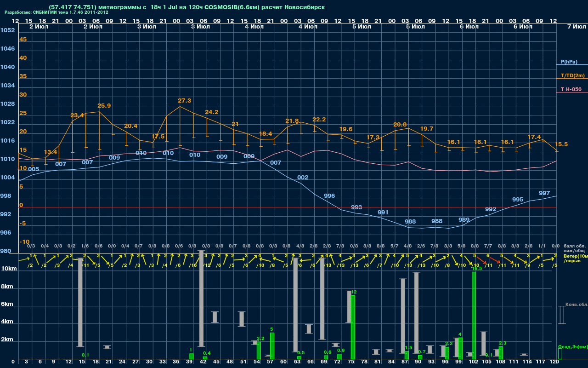This screenshot has width=588, height=368.
Task: Click the peak temperature value 27.3
Action: (x=184, y=100)
